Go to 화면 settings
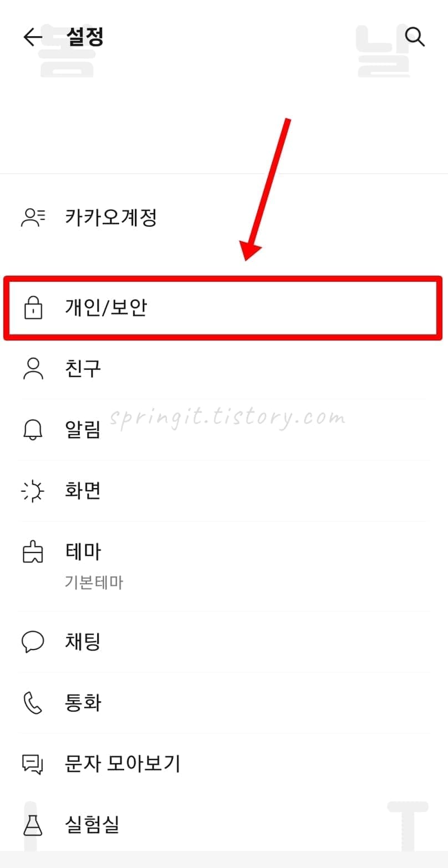Image resolution: width=448 pixels, height=868 pixels. 224,490
